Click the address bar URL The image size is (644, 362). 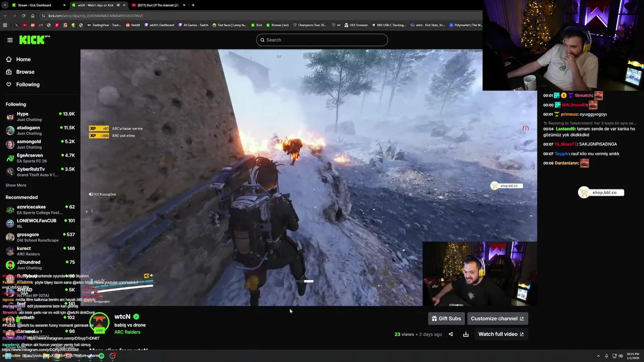pos(96,16)
